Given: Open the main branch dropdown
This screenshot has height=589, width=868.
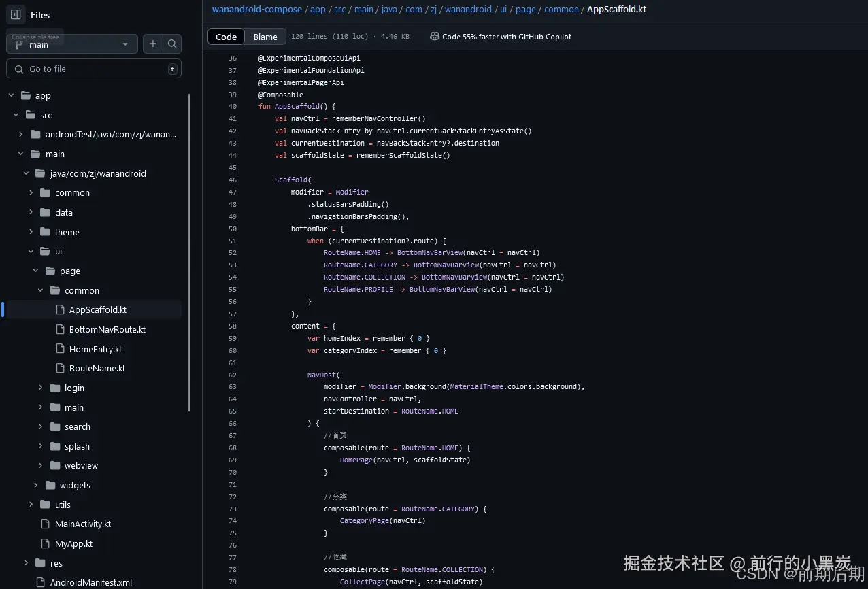Looking at the screenshot, I should (72, 44).
